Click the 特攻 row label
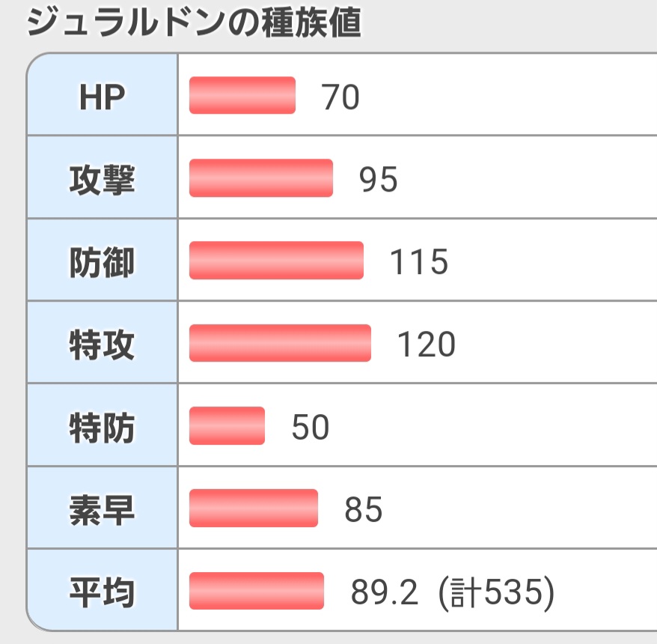Image resolution: width=657 pixels, height=644 pixels. [x=102, y=344]
